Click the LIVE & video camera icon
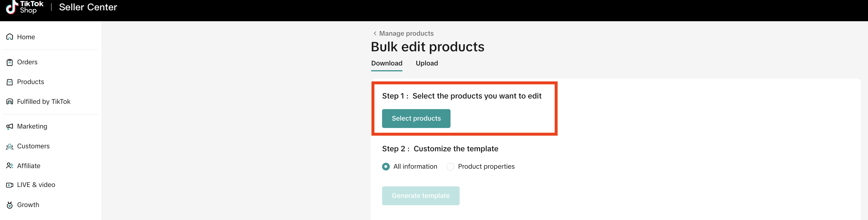868x220 pixels. pos(10,185)
